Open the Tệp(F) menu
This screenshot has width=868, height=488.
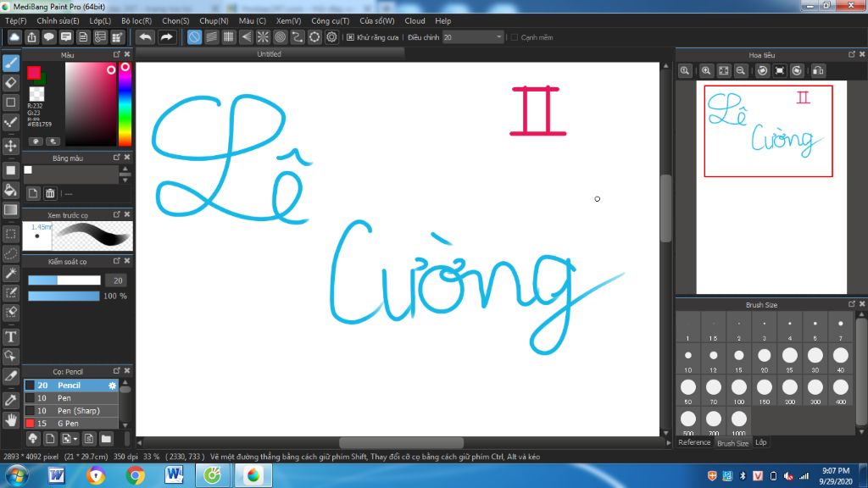[15, 20]
